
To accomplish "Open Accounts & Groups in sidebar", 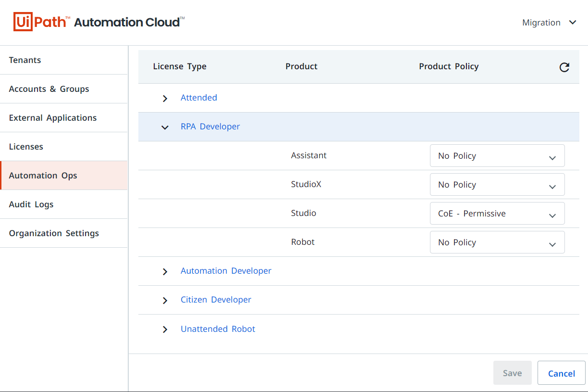I will [64, 89].
